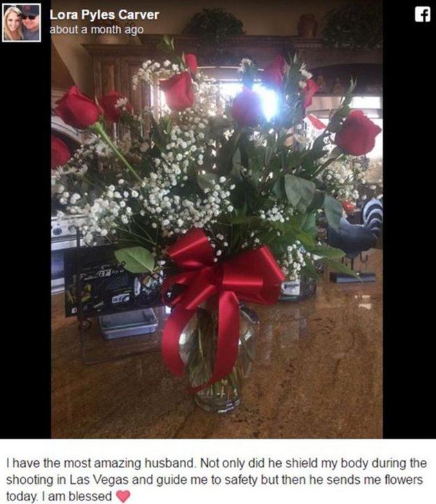Click the blonde woman in the profile thumbnail
Viewport: 436px width, 504px height.
pos(12,24)
